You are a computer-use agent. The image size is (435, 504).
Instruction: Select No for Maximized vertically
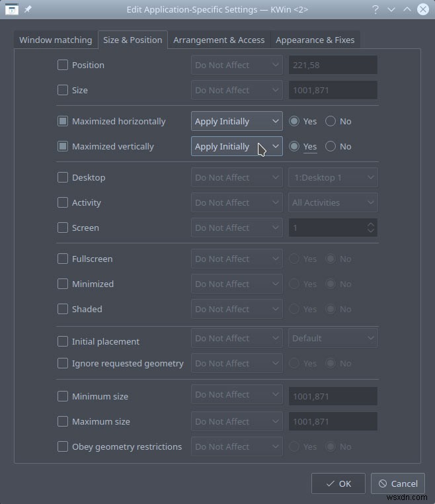331,146
